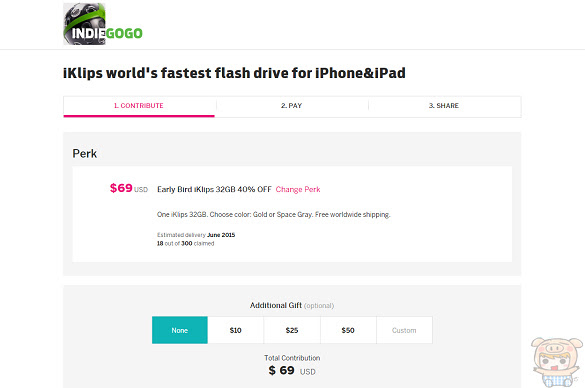
Task: Click the $69 USD perk price
Action: (129, 188)
